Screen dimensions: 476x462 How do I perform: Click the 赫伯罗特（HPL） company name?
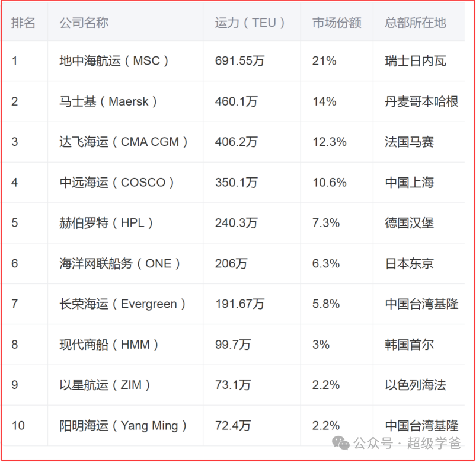click(x=107, y=223)
